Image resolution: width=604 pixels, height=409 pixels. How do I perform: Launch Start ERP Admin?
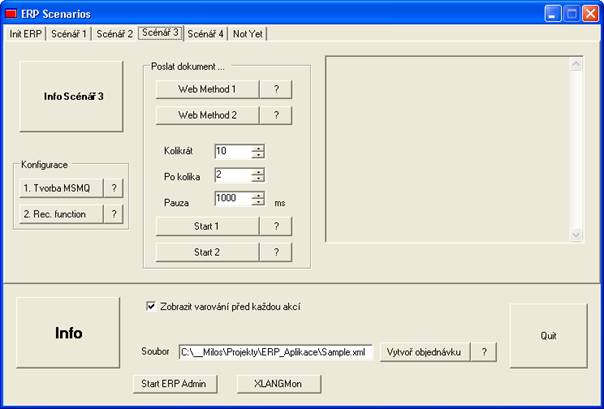tap(175, 384)
